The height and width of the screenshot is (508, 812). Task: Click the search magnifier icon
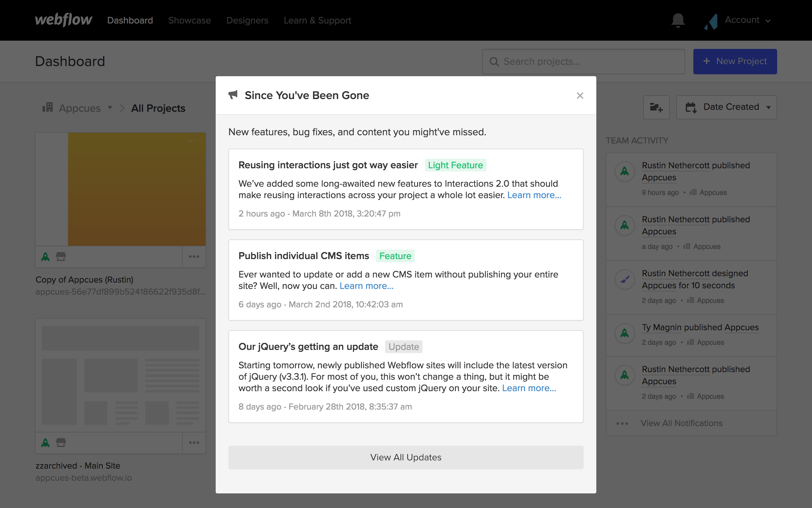pos(494,62)
